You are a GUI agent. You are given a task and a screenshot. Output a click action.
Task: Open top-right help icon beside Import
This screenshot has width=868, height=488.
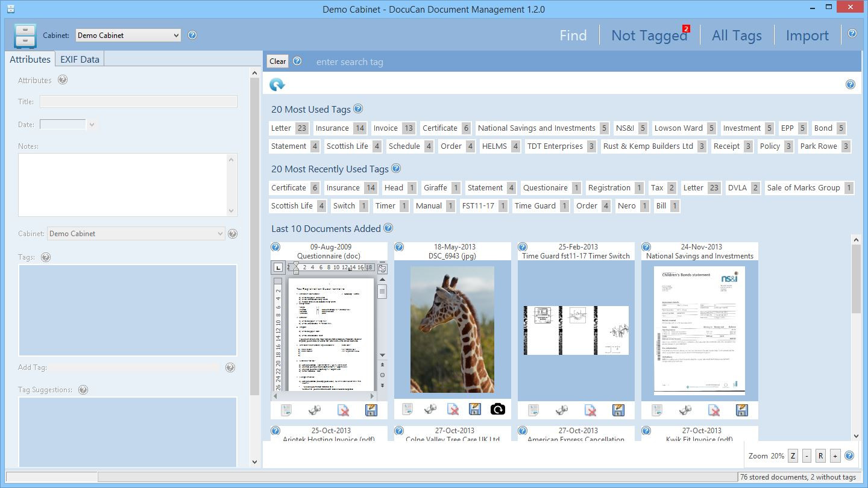pyautogui.click(x=852, y=34)
